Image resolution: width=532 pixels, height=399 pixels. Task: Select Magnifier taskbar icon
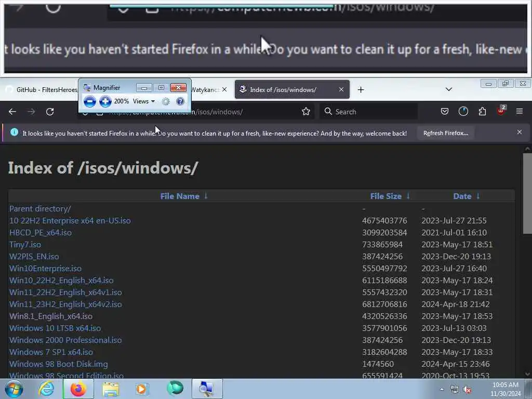207,389
